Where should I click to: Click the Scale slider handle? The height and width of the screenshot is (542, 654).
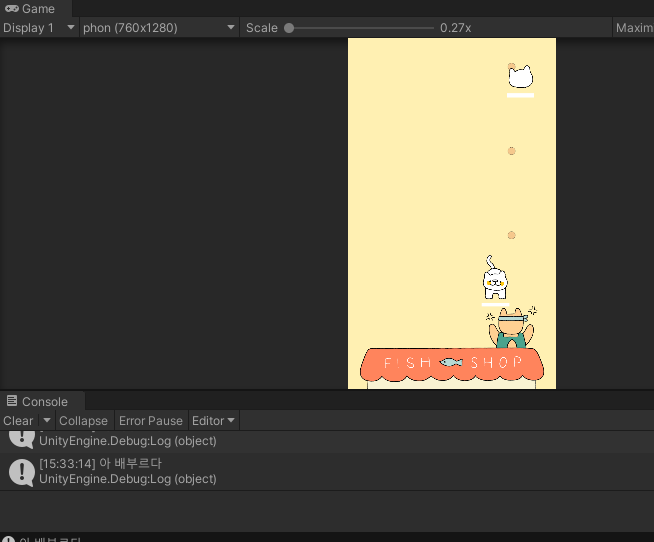(x=289, y=28)
